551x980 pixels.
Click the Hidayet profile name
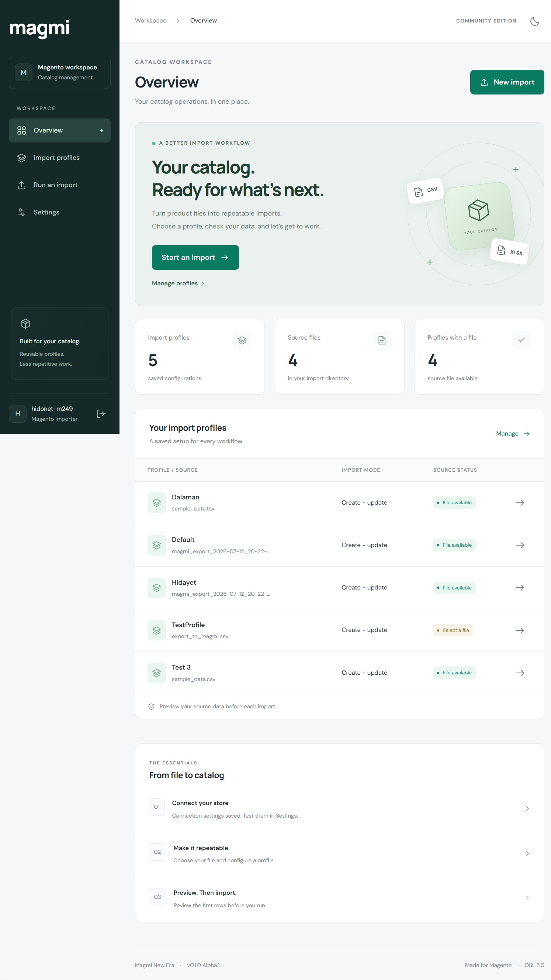184,582
